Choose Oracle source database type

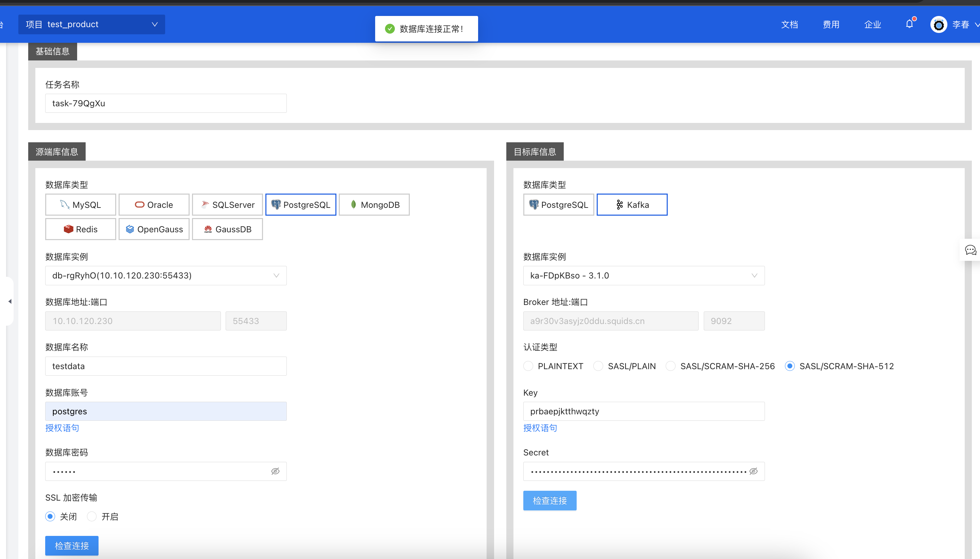(x=154, y=205)
